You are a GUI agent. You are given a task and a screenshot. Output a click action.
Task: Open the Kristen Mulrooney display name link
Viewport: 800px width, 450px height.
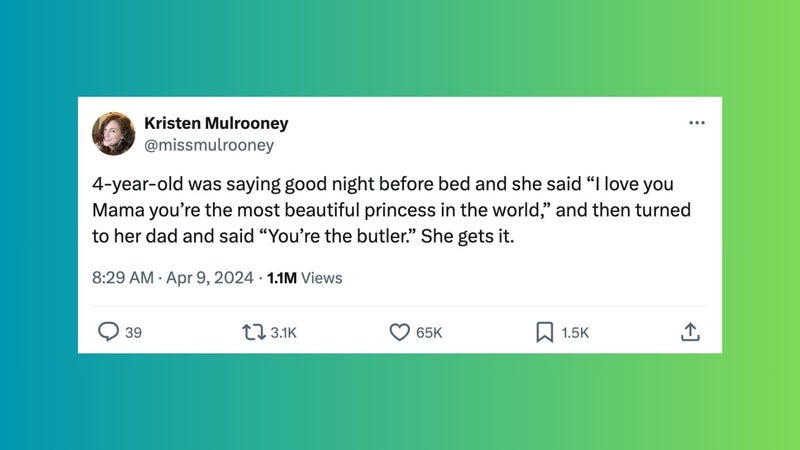click(x=216, y=123)
